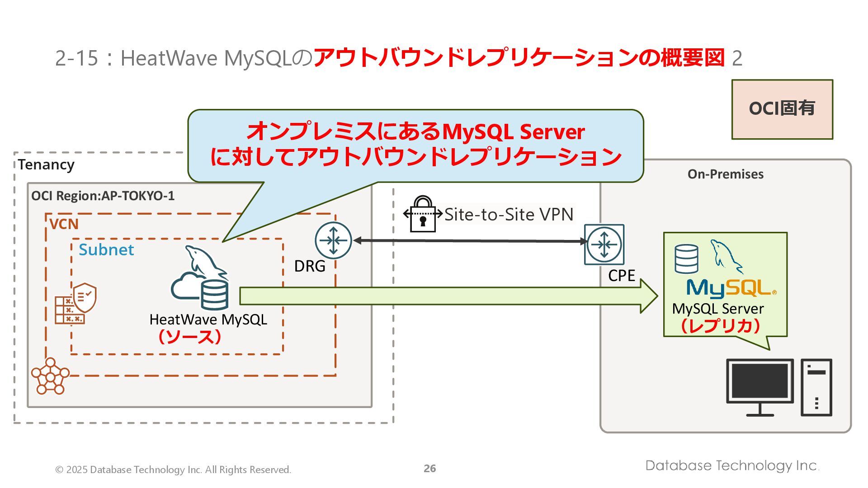868x488 pixels.
Task: Click the blue speech bubble callout
Action: (x=415, y=145)
